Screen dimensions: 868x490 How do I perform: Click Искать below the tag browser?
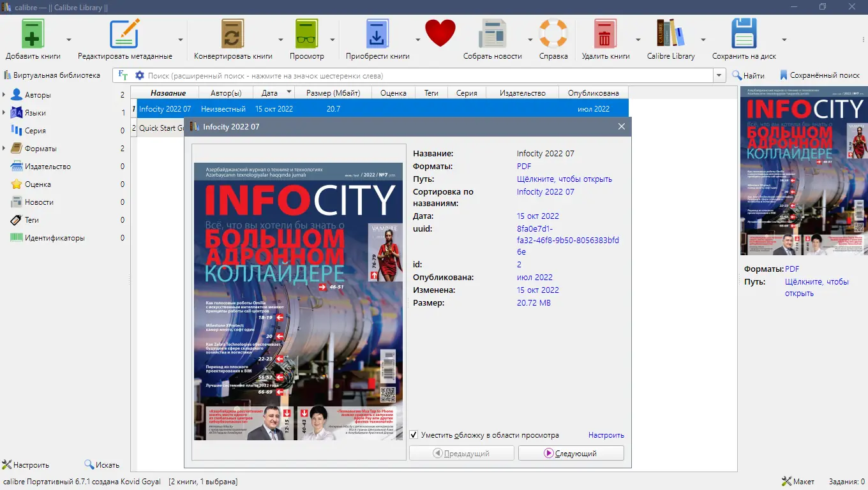coord(102,465)
